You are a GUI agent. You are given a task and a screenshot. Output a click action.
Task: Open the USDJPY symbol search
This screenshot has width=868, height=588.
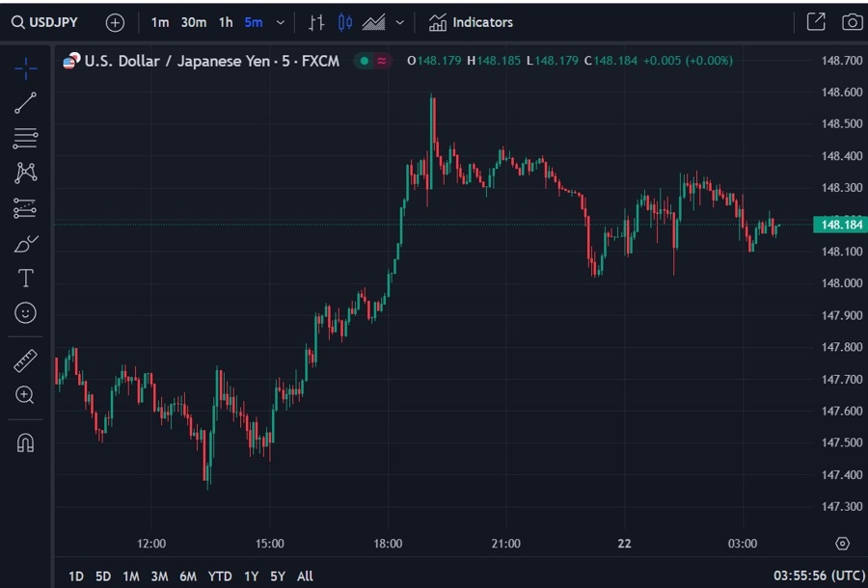click(x=44, y=23)
